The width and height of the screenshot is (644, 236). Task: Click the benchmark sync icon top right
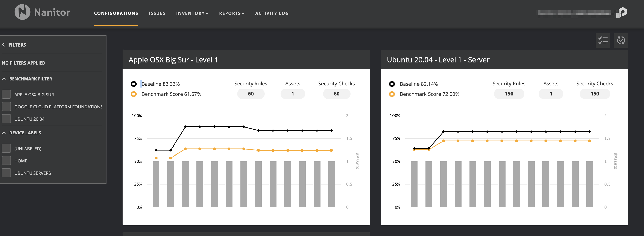click(621, 40)
